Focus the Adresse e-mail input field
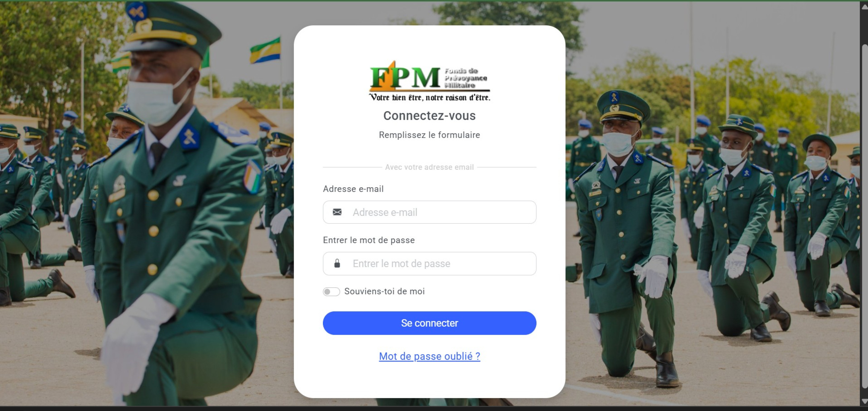868x411 pixels. coord(430,212)
